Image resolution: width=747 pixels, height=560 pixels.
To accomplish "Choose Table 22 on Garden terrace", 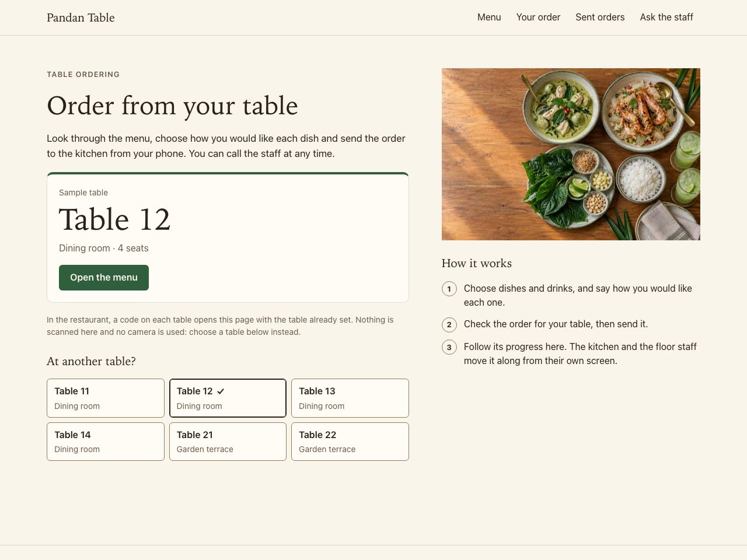I will click(350, 442).
